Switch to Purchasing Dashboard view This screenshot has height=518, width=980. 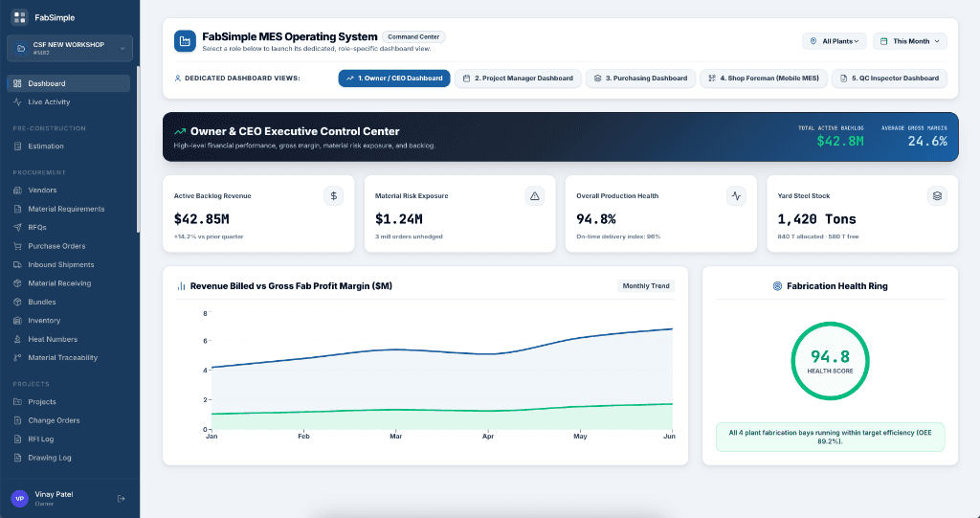(x=640, y=79)
